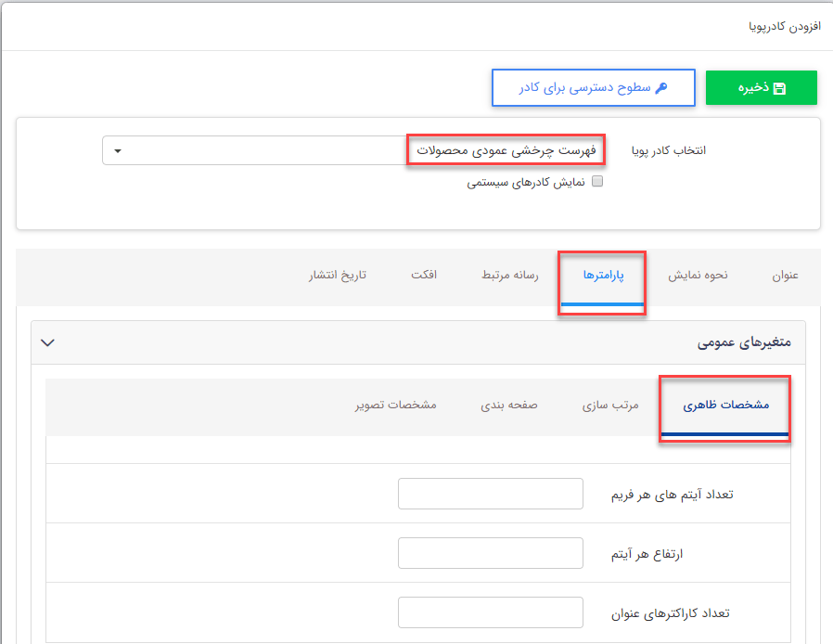Click سطوح دسترسی برای کادر button
This screenshot has width=833, height=644.
pos(593,87)
